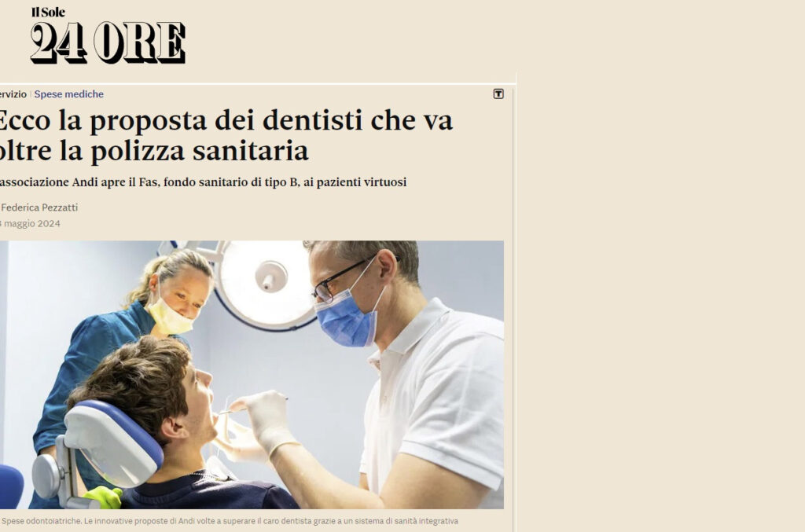Click the 'ORE' word in the masthead
The width and height of the screenshot is (805, 532).
[140, 43]
